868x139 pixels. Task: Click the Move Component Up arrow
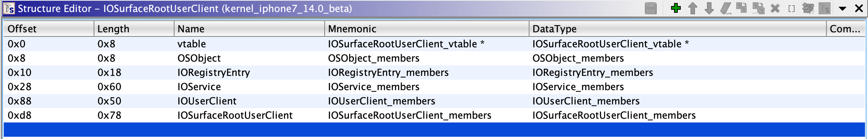tap(692, 8)
